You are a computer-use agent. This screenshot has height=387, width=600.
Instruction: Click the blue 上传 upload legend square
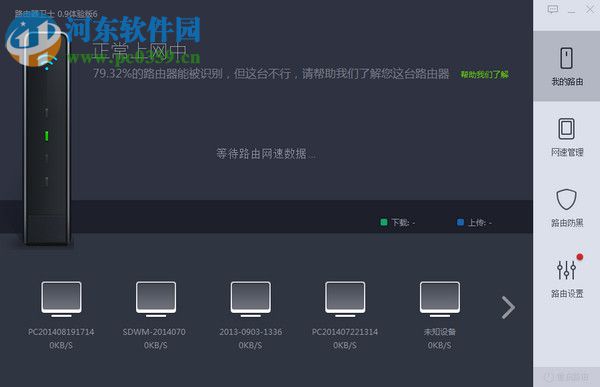460,222
